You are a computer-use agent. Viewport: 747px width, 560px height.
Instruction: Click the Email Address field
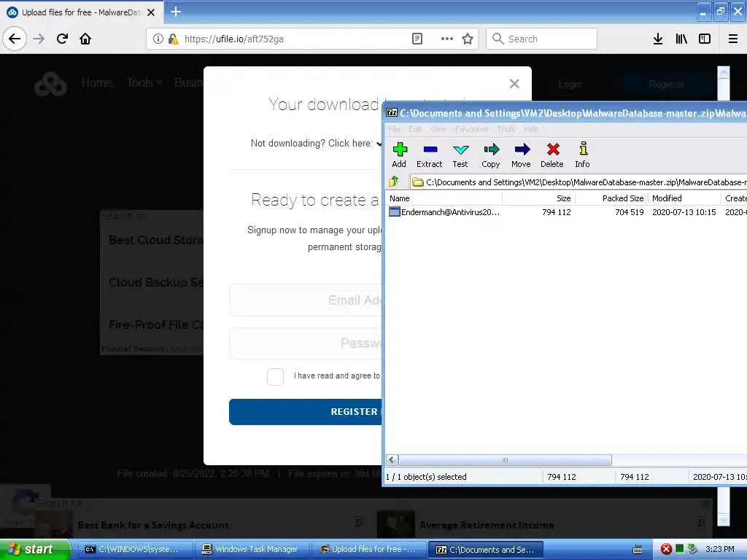(x=306, y=300)
